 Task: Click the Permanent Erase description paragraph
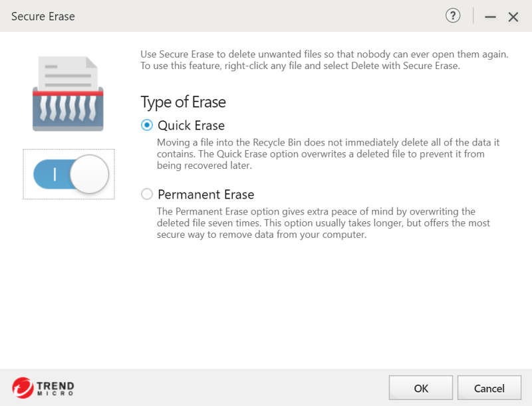tap(323, 223)
